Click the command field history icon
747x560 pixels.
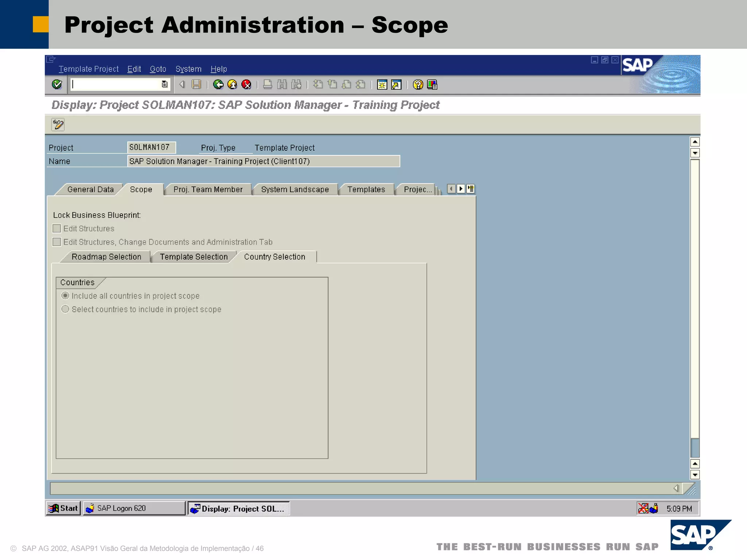coord(165,84)
